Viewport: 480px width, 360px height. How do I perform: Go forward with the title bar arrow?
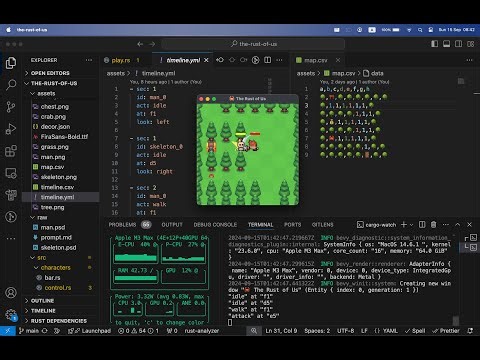coord(152,44)
